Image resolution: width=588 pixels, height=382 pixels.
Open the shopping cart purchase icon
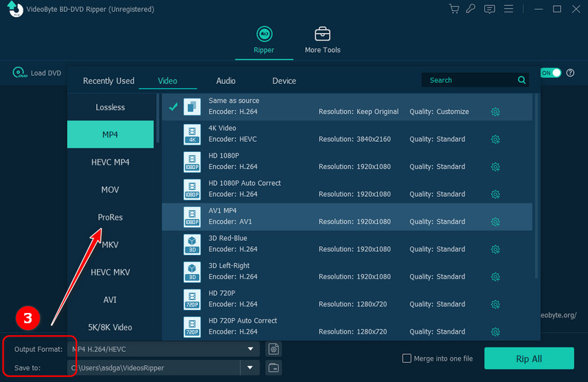tap(453, 10)
